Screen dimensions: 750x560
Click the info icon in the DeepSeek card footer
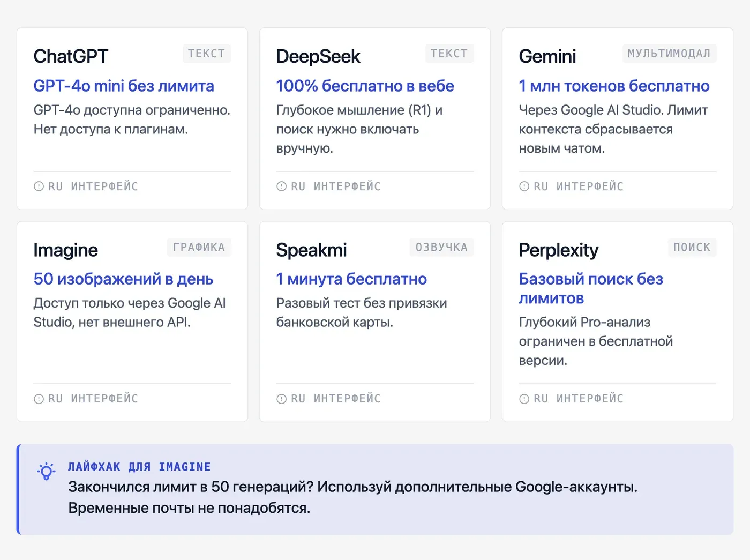click(281, 186)
